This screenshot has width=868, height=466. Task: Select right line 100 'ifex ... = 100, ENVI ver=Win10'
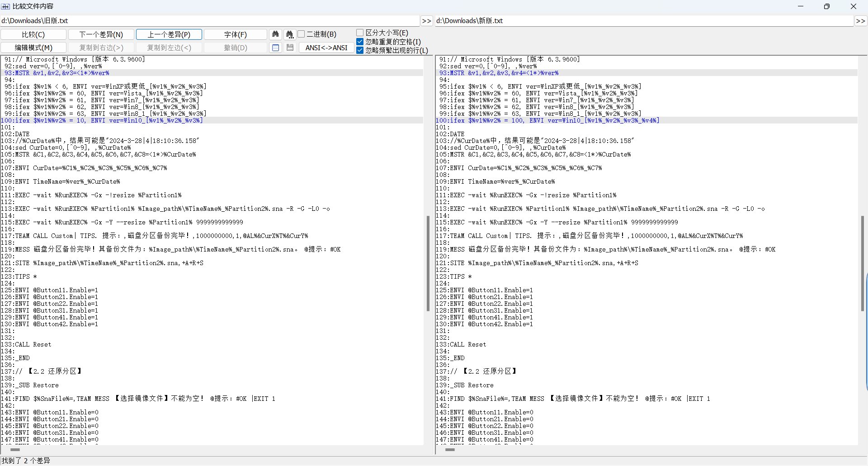(x=646, y=120)
